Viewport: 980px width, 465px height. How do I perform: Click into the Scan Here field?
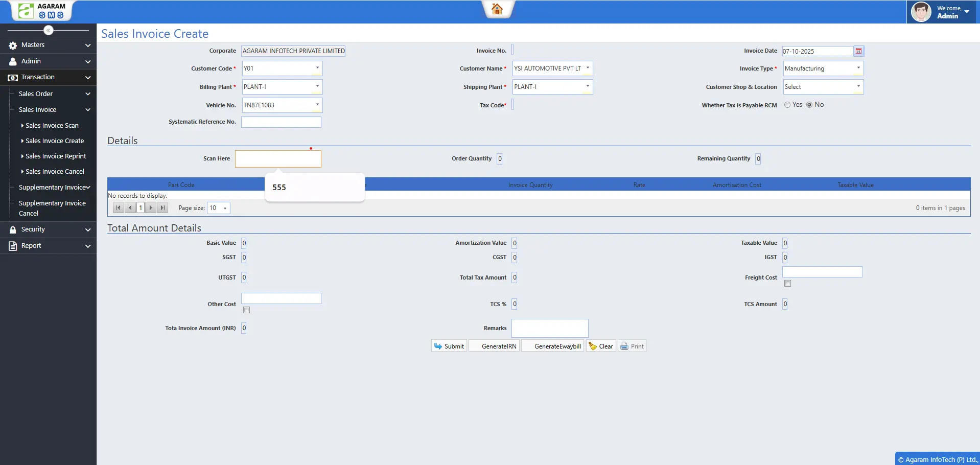click(x=278, y=159)
